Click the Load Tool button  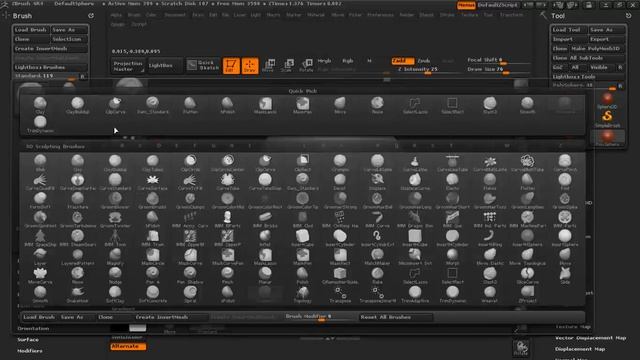569,30
